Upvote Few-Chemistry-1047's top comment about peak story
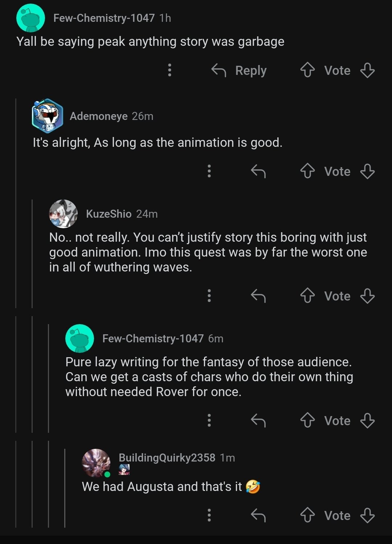The height and width of the screenshot is (544, 392). tap(307, 70)
